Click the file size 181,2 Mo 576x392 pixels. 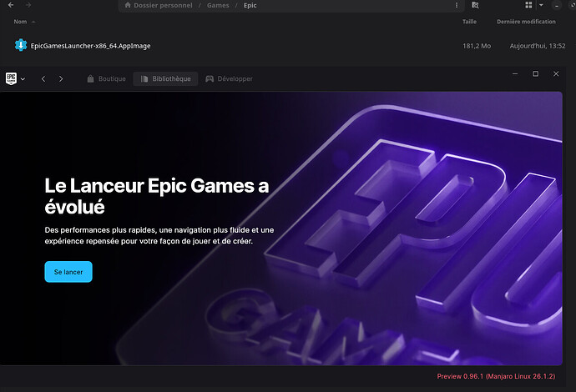477,46
